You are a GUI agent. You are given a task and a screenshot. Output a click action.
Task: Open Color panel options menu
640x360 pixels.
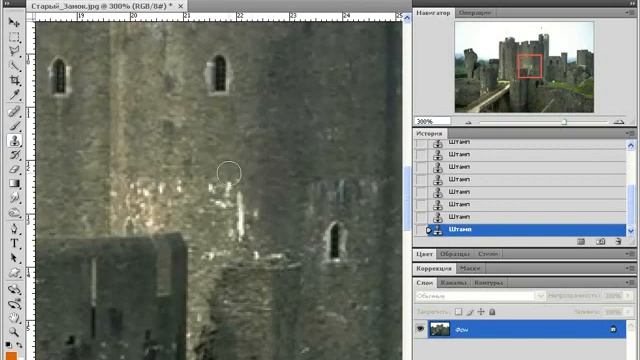coord(630,254)
